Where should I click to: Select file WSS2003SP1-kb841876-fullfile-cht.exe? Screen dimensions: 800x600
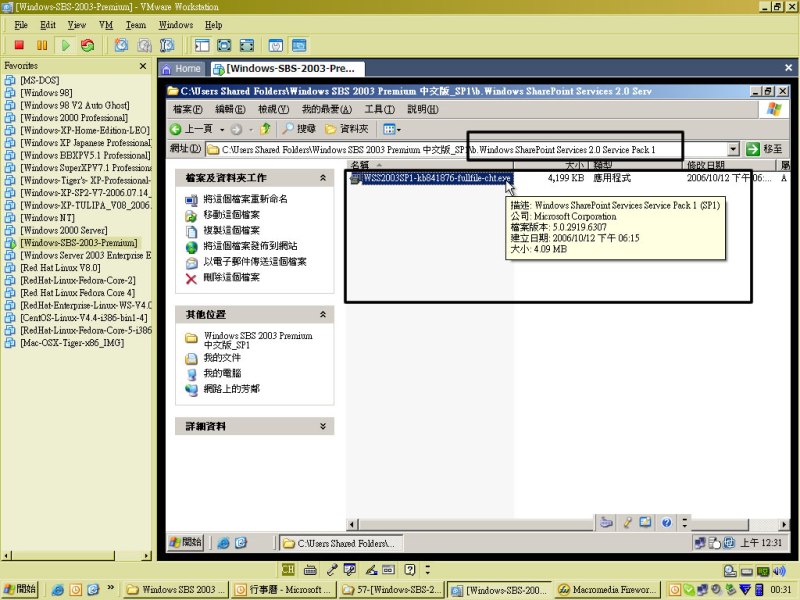[437, 178]
